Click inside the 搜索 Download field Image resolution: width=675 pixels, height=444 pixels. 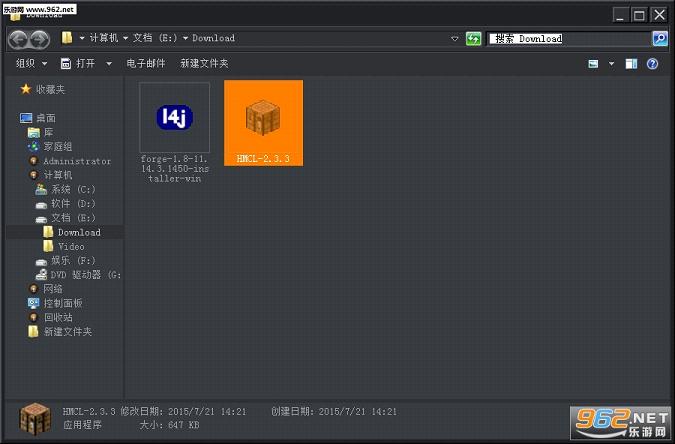click(569, 39)
